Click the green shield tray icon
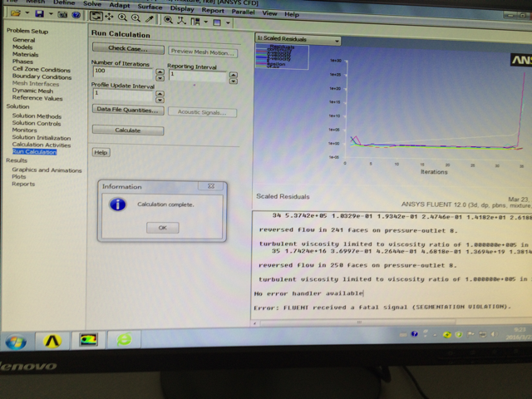Viewport: 532px width, 399px height. [x=459, y=334]
